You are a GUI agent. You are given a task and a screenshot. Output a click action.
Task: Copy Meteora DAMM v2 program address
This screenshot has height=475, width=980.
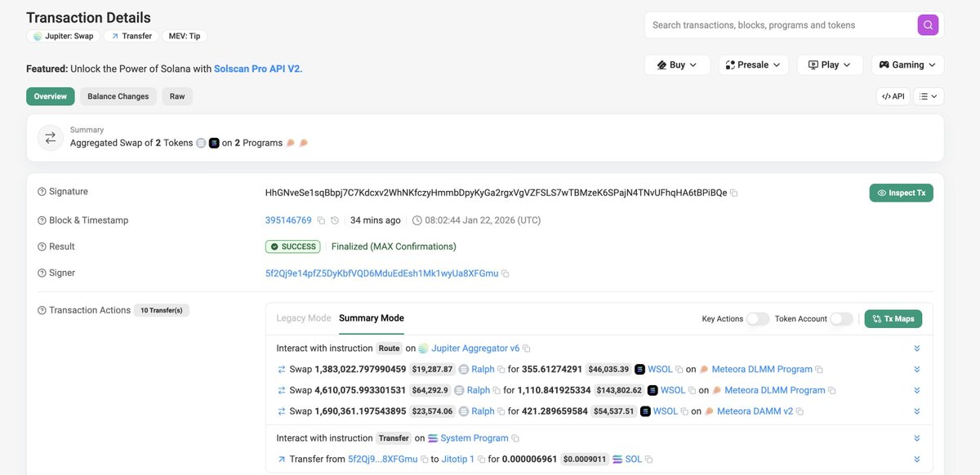[x=800, y=412]
